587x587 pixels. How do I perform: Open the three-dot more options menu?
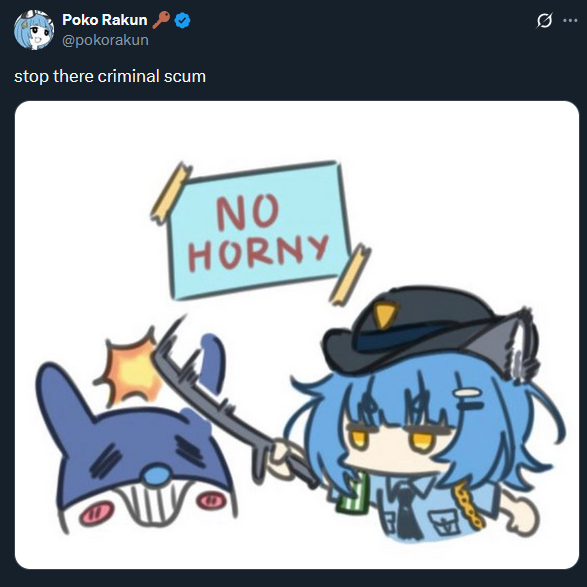pyautogui.click(x=570, y=20)
